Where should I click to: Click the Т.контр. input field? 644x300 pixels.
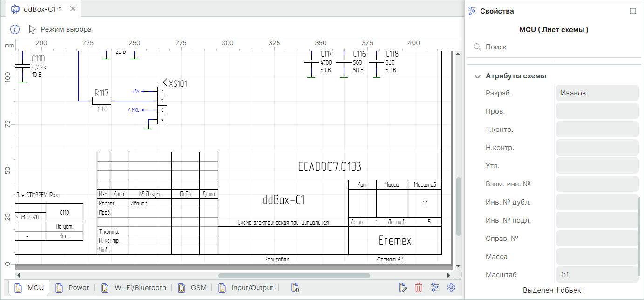(597, 130)
